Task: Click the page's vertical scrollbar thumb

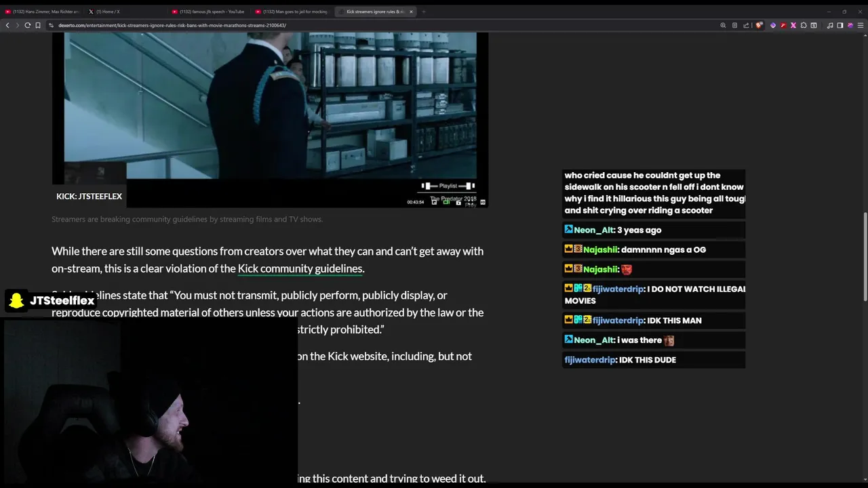Action: click(x=865, y=258)
